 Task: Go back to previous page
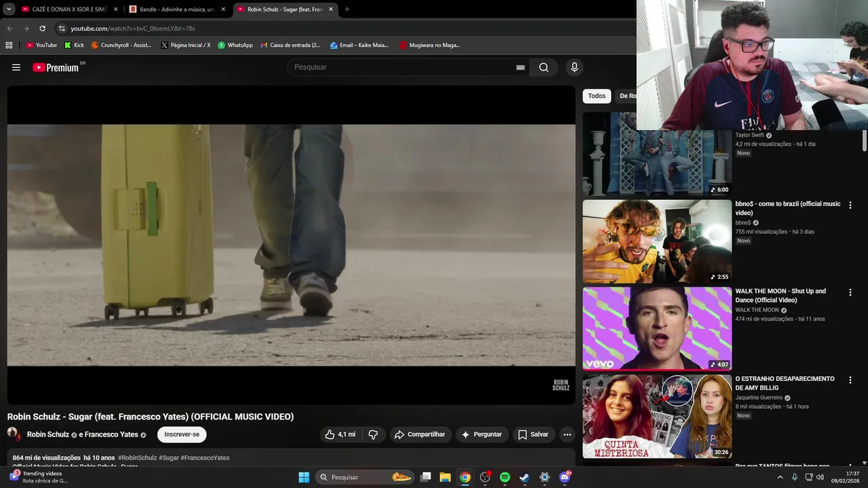(9, 28)
